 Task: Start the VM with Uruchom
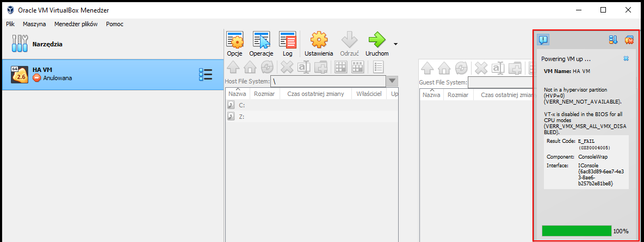point(377,44)
